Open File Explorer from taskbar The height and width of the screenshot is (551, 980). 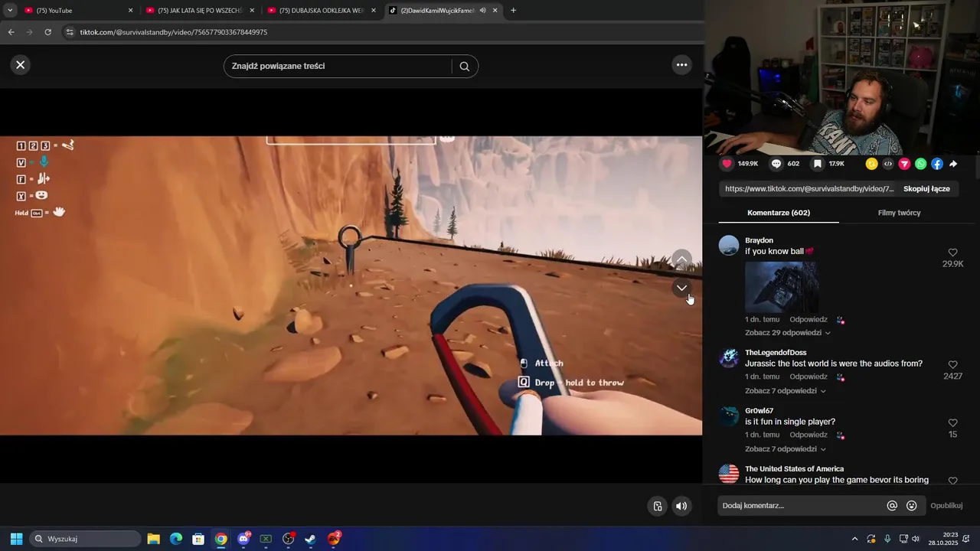(x=153, y=539)
